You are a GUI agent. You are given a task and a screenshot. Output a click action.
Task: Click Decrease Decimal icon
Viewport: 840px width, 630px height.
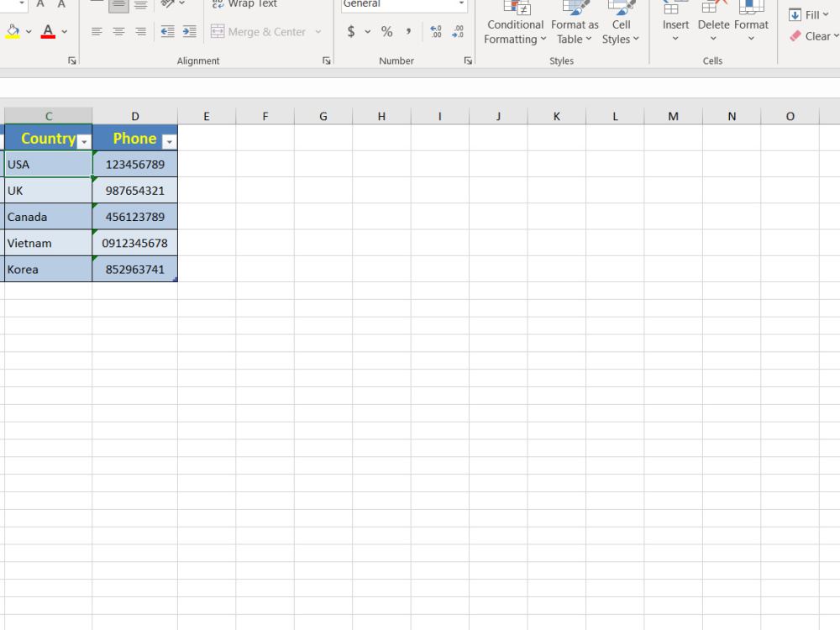458,32
